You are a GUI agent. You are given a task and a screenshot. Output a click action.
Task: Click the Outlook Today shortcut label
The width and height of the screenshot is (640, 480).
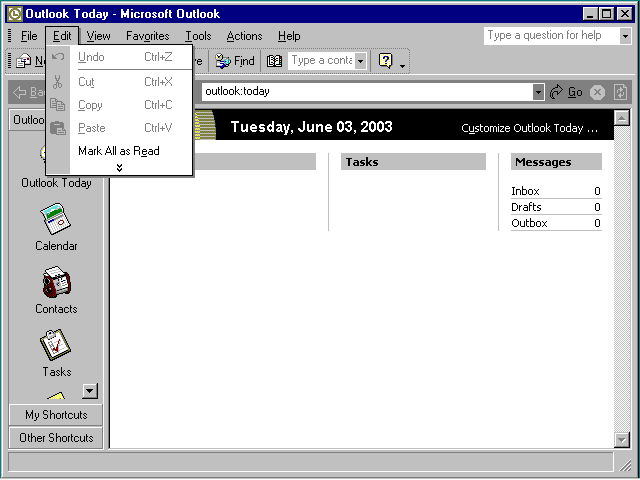(x=56, y=182)
